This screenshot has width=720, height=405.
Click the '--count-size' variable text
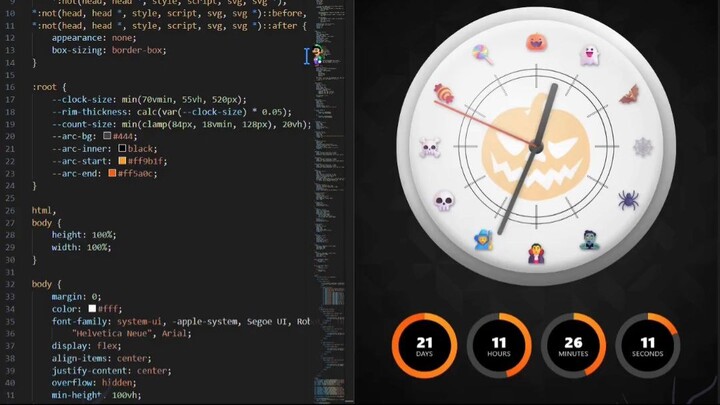click(x=82, y=124)
